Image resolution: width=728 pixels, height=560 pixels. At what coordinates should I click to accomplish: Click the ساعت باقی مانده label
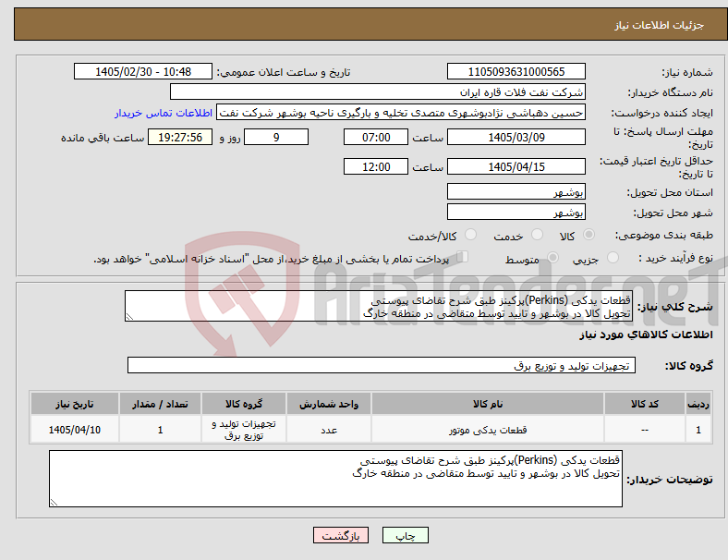pos(103,138)
